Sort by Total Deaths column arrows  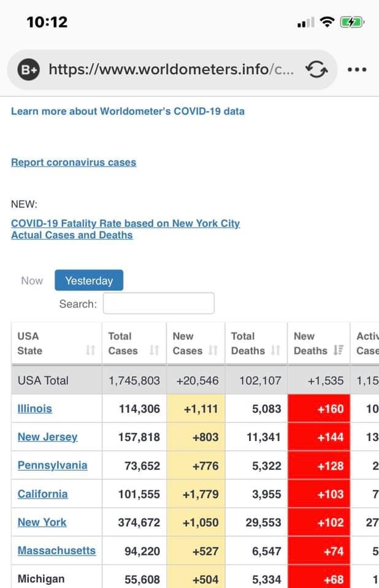[275, 350]
